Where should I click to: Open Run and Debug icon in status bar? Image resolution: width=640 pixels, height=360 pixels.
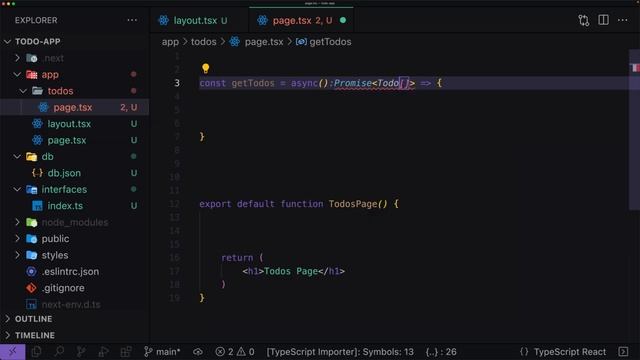pyautogui.click(x=103, y=351)
